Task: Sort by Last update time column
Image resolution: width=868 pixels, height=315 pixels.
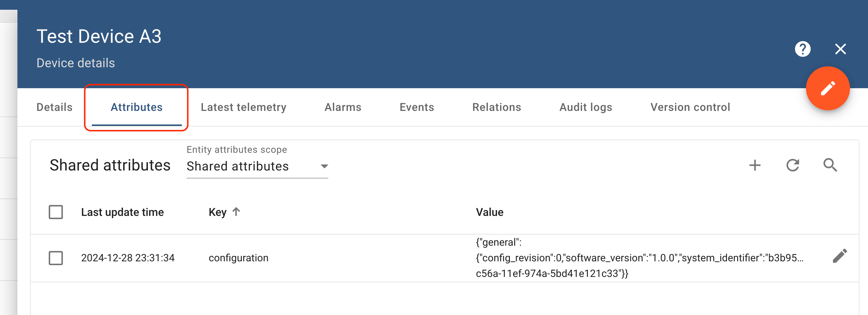Action: [122, 212]
